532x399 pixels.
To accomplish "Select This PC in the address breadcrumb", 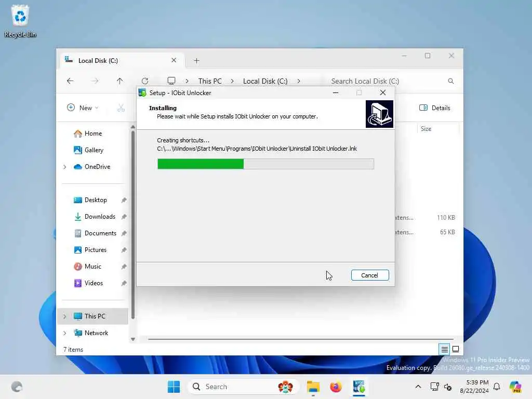I will pos(210,81).
